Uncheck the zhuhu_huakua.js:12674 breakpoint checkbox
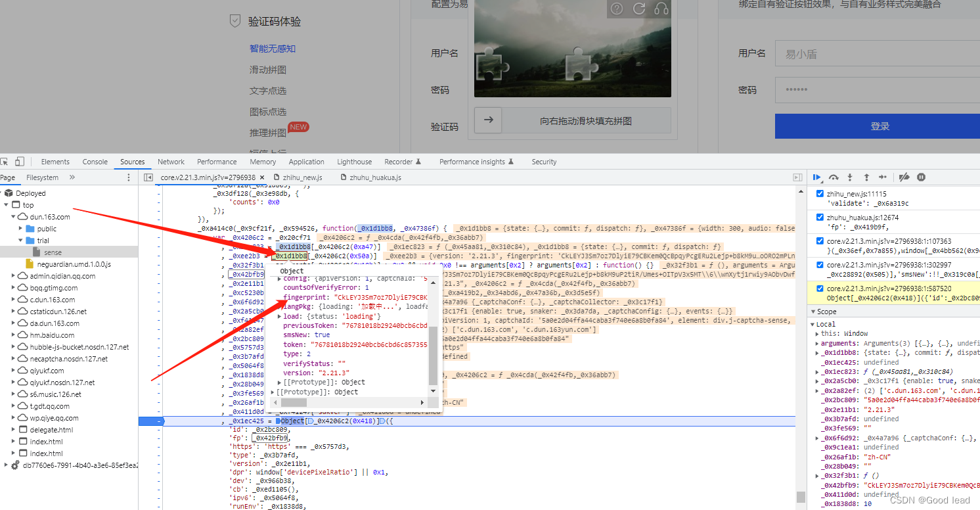This screenshot has height=510, width=980. (x=819, y=217)
